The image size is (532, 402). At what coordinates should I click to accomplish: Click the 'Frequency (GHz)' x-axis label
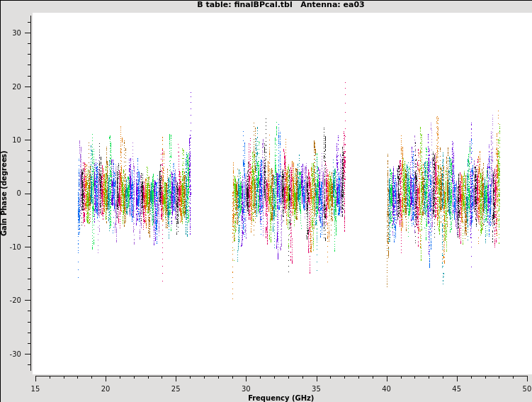click(x=281, y=398)
